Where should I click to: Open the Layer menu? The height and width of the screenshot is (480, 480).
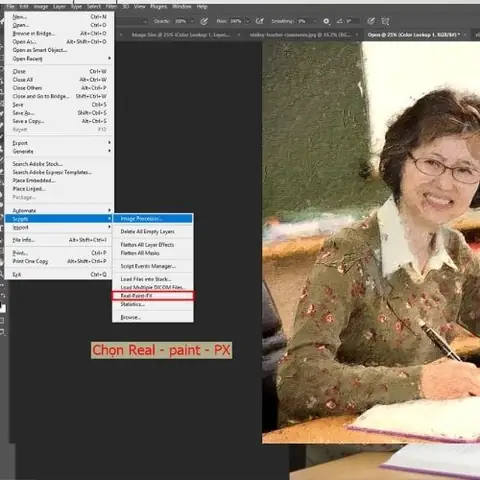click(60, 6)
